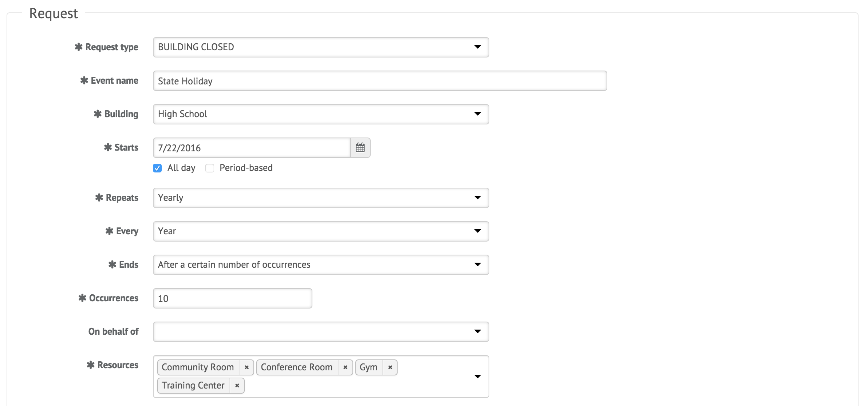Open the Request type dropdown
Image resolution: width=868 pixels, height=406 pixels.
321,47
